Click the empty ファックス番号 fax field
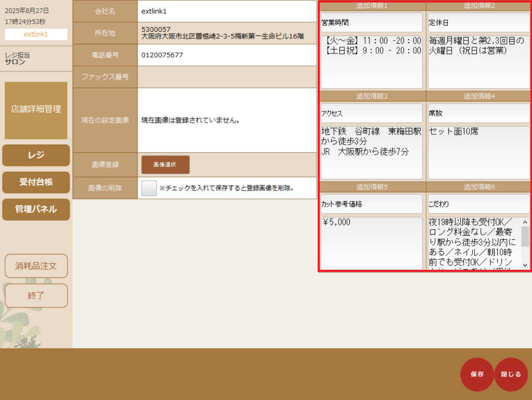532x400 pixels. pyautogui.click(x=226, y=77)
